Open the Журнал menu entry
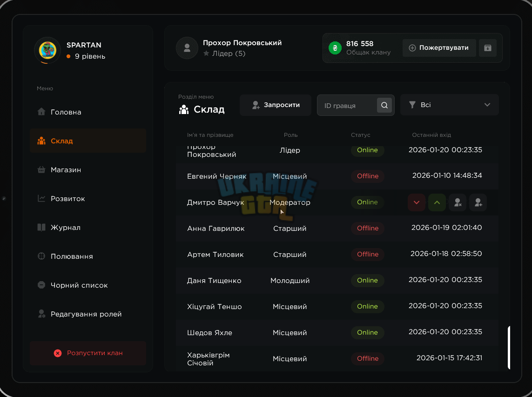The image size is (532, 397). (88, 227)
